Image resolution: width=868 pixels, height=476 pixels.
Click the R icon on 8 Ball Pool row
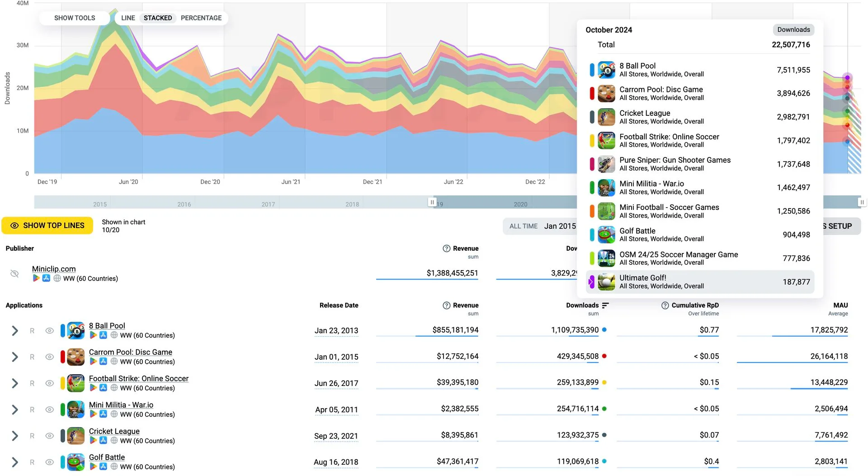point(32,331)
